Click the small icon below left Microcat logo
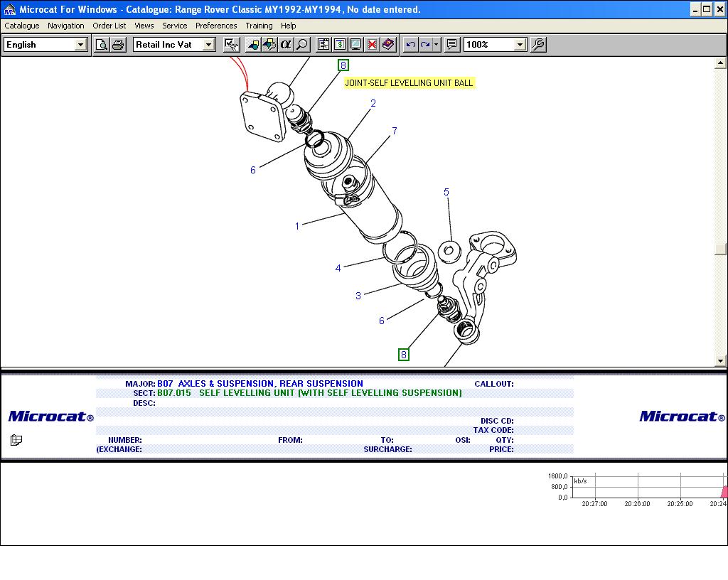Viewport: 728px width, 580px height. pyautogui.click(x=16, y=440)
